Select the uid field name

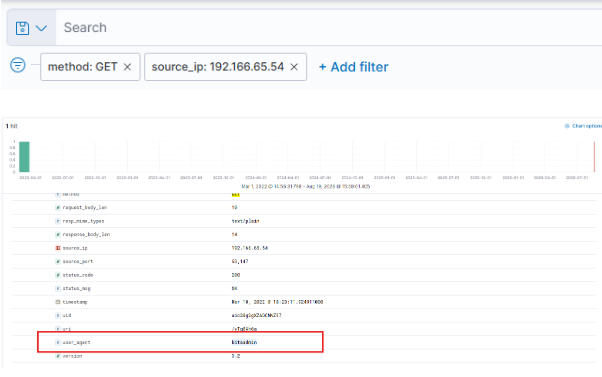(x=67, y=316)
